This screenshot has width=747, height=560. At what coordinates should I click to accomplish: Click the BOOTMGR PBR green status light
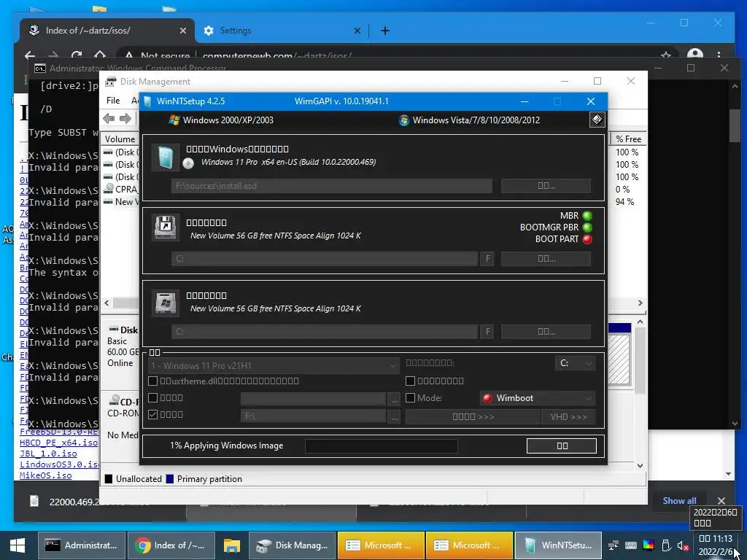tap(587, 227)
